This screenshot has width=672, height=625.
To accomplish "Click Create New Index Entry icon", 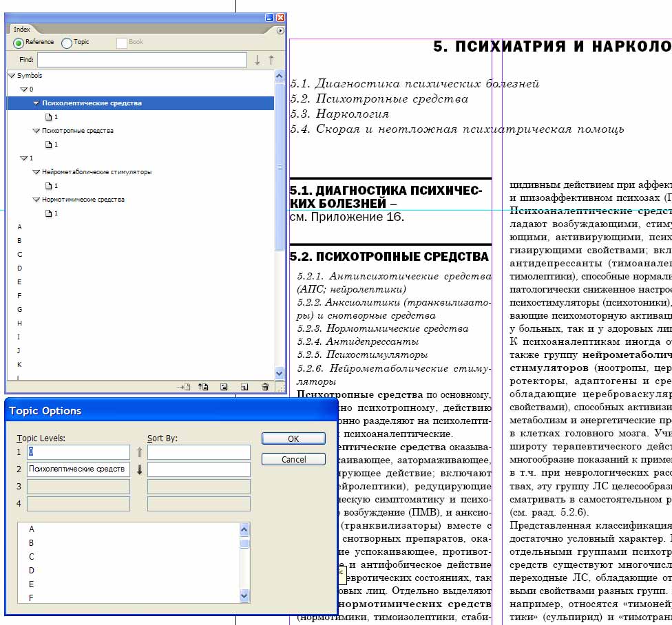I will tap(244, 387).
